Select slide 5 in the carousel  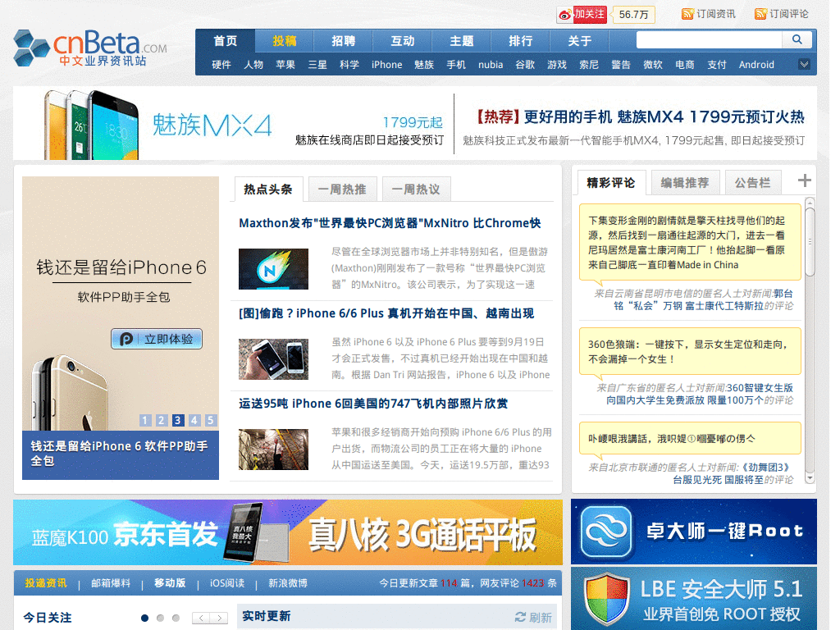click(x=211, y=420)
